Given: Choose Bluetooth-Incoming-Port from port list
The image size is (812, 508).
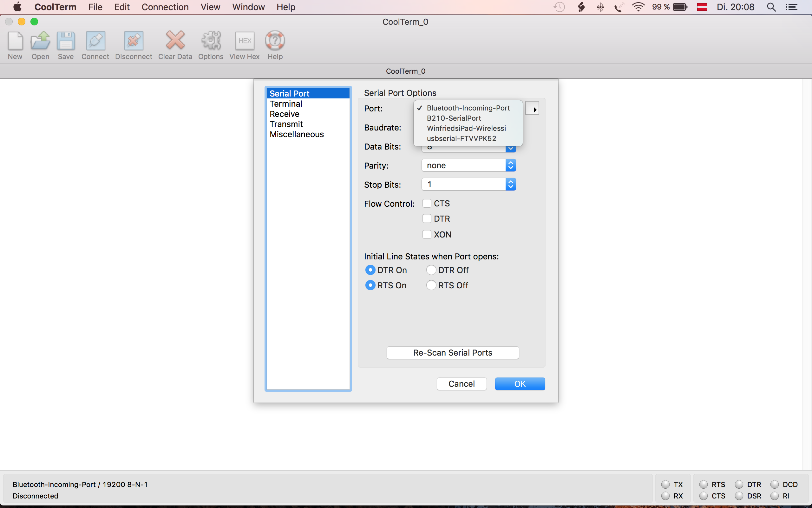Looking at the screenshot, I should (x=468, y=108).
